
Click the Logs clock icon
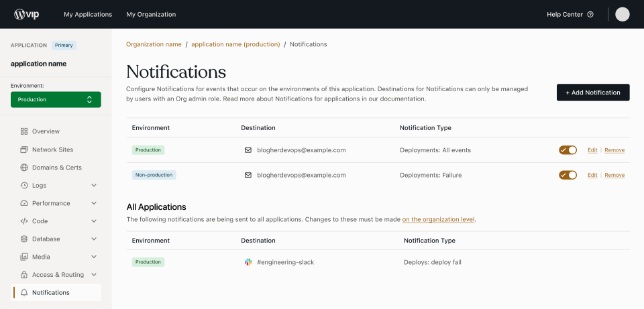coord(24,186)
